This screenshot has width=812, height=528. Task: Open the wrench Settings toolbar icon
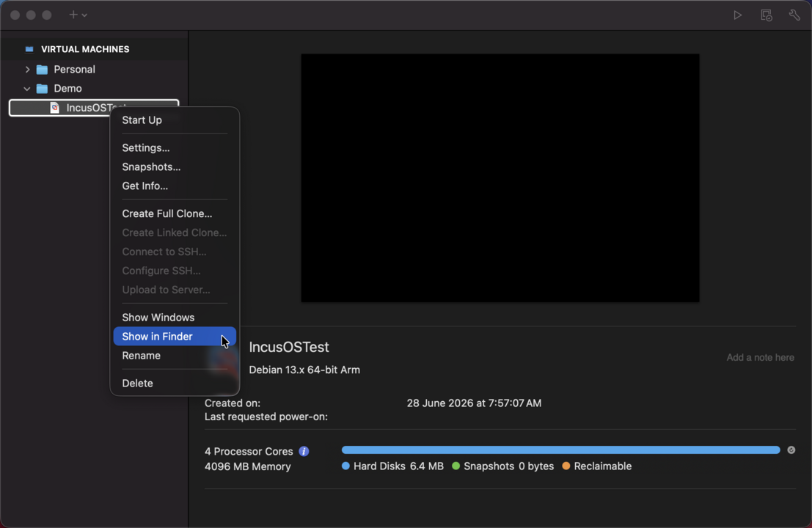point(794,15)
